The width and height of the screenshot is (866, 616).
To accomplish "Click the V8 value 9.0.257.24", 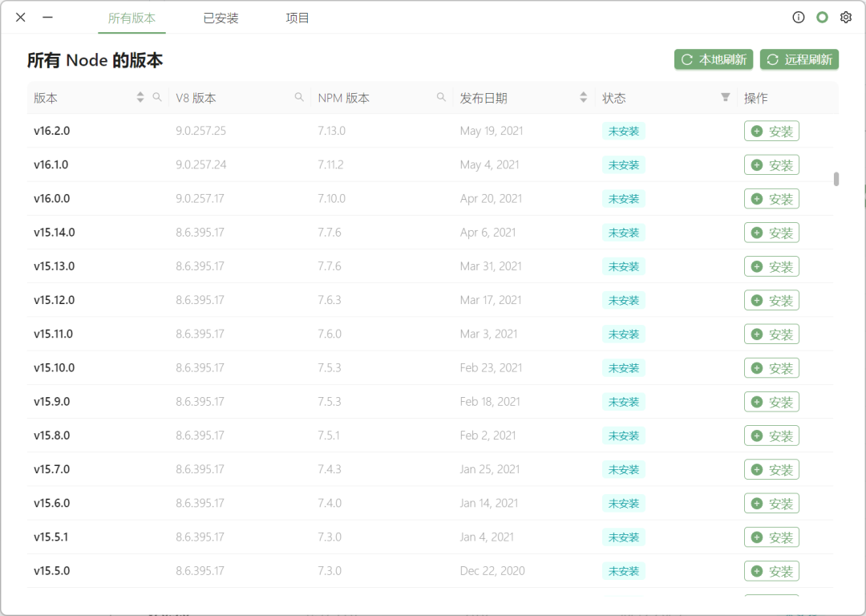I will [x=201, y=164].
